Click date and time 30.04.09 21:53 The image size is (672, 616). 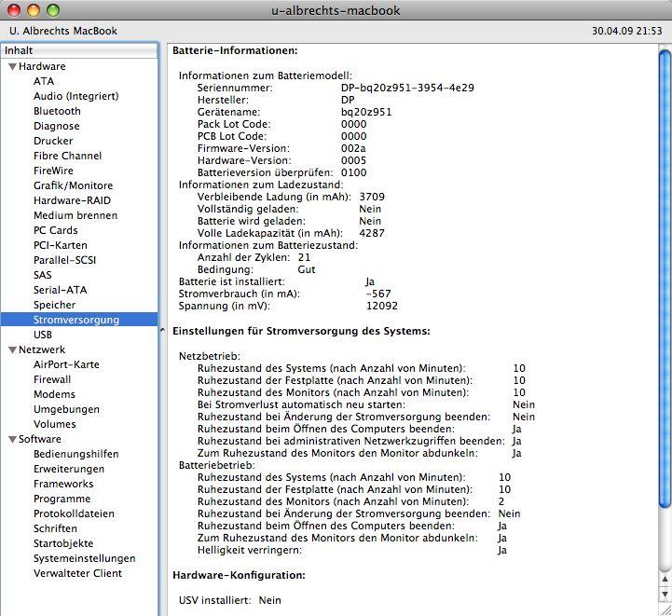click(x=627, y=31)
